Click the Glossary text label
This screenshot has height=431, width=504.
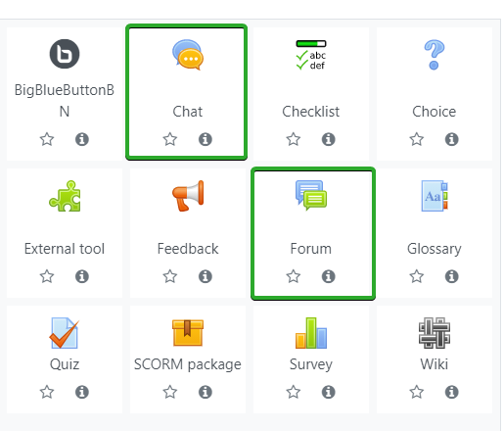point(435,249)
